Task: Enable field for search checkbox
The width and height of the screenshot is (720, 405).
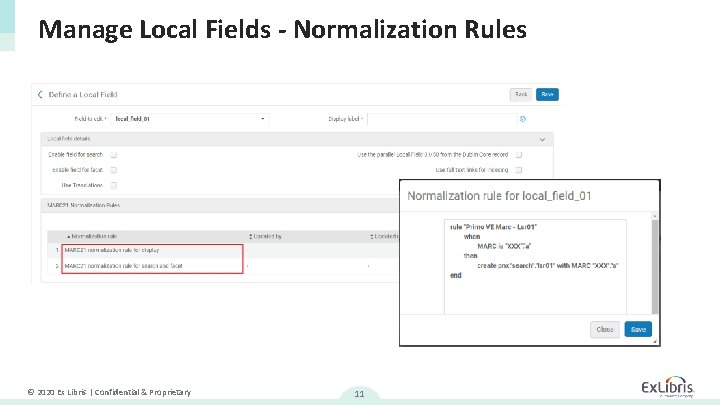Action: [x=114, y=155]
